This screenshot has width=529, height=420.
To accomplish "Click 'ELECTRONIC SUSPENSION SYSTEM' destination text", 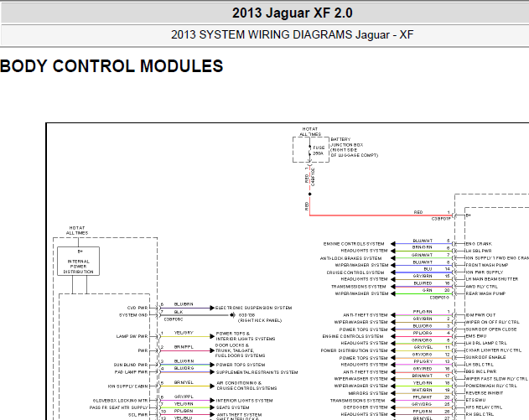I will (254, 308).
